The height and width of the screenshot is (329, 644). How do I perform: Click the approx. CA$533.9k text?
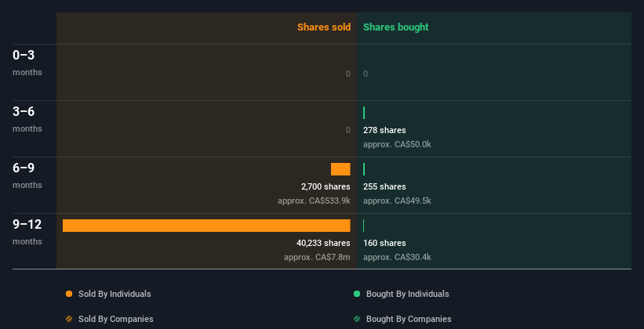point(314,201)
